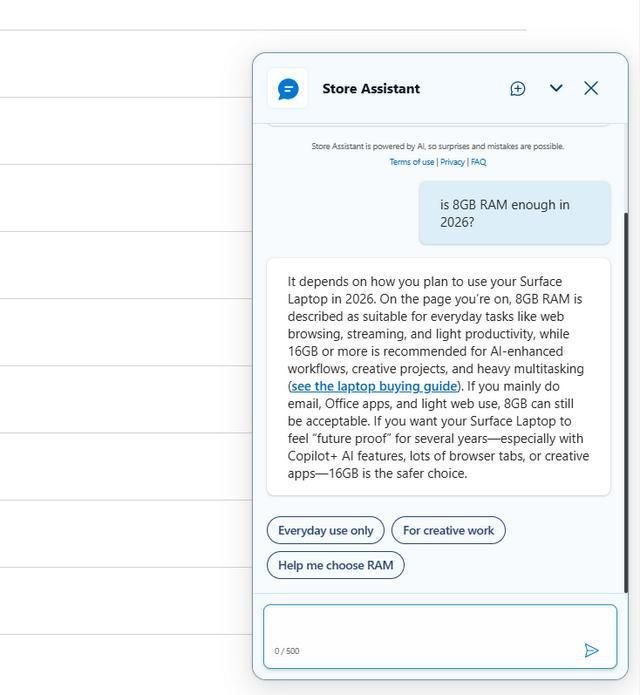The image size is (640, 695).
Task: Click the chat conversation vertical scrollbar
Action: (x=626, y=402)
